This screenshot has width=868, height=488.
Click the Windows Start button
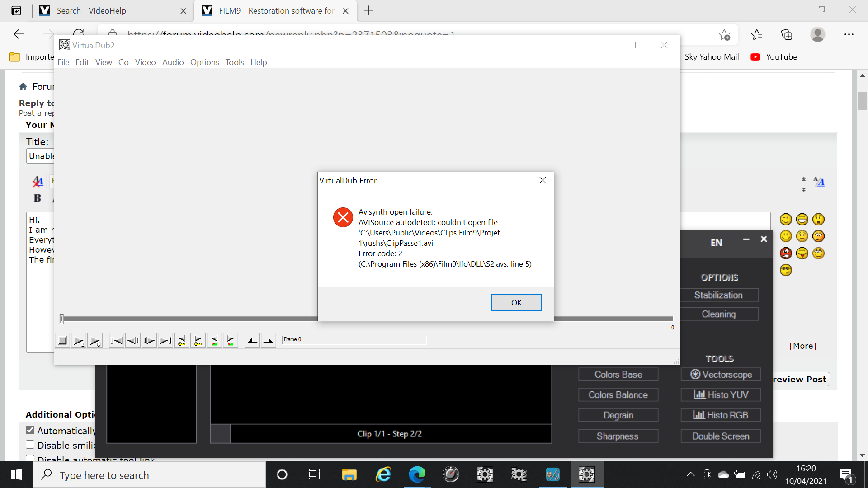[x=16, y=474]
